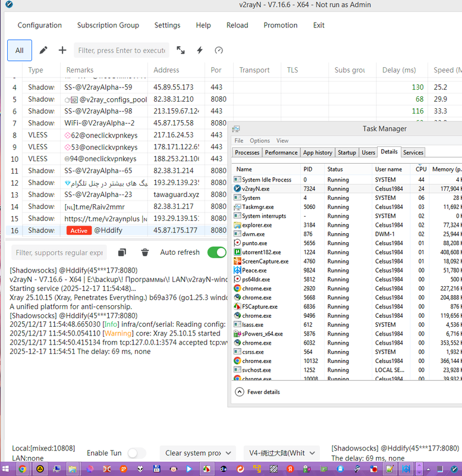Screen dimensions: 462x476
Task: Open the Windows Start button
Action: click(5, 469)
